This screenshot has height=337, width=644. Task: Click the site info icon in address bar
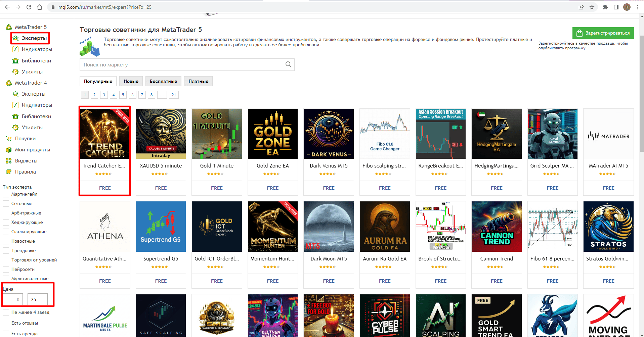coord(53,7)
